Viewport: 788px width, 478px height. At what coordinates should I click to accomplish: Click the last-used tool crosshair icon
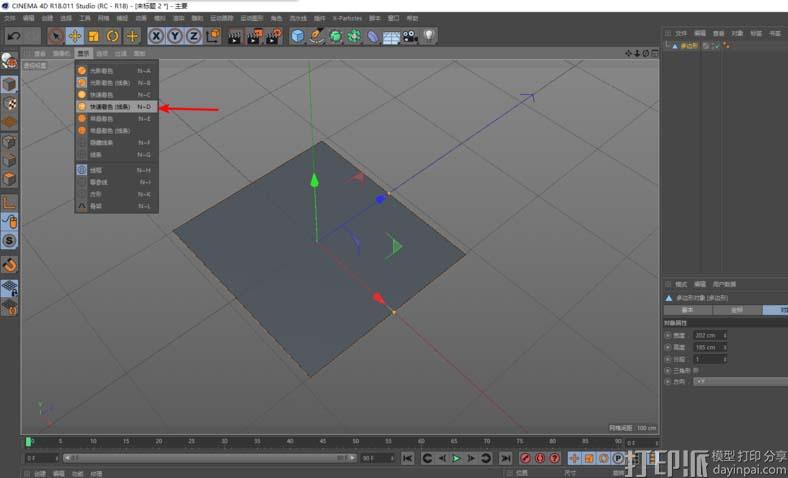[132, 36]
